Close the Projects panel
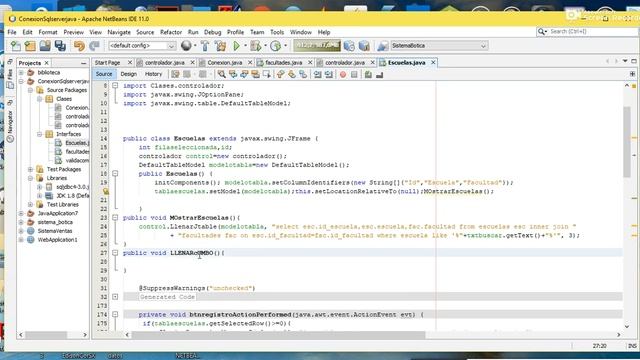Screen dimensions: 640x360 pos(47,63)
